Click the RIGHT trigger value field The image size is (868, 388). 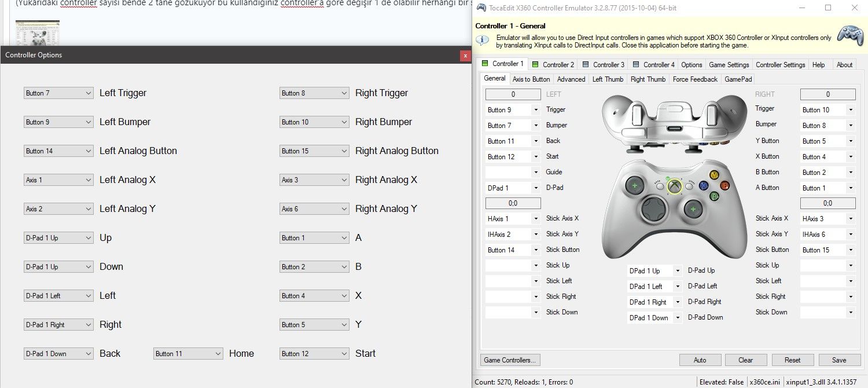click(x=827, y=94)
